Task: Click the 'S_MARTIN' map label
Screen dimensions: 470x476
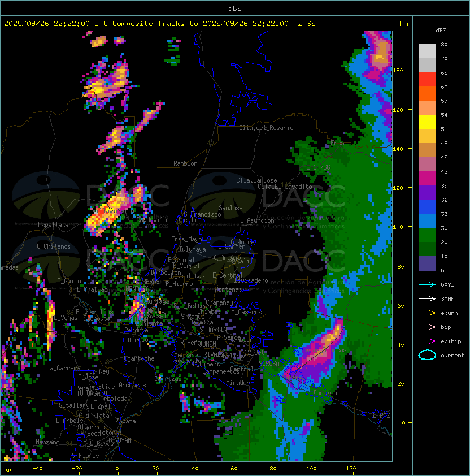Action: click(x=214, y=330)
